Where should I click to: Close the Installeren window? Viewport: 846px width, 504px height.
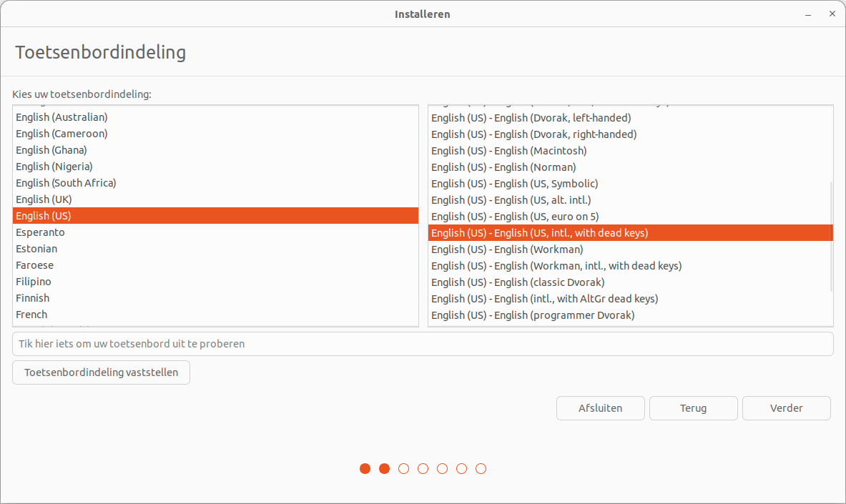click(x=831, y=14)
